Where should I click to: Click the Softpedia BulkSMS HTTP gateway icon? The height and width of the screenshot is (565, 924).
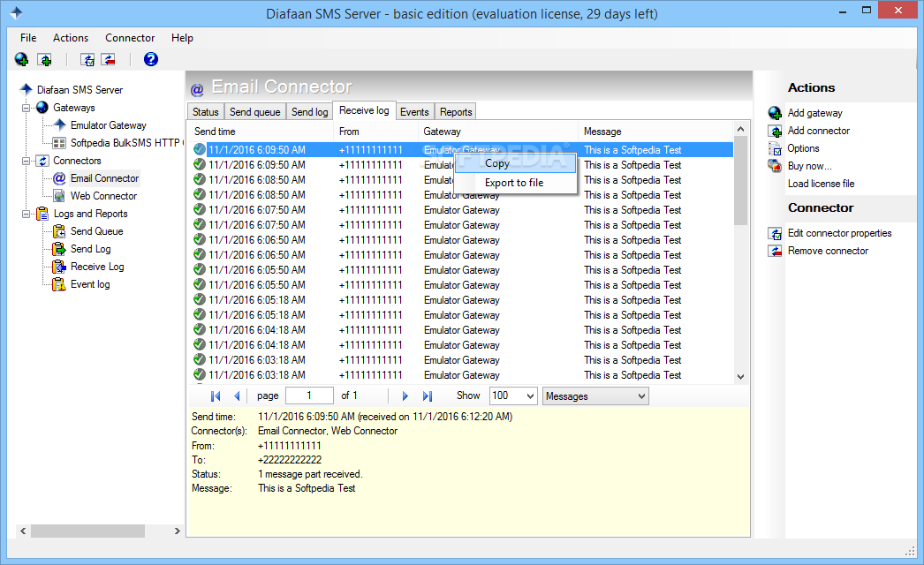pos(59,143)
